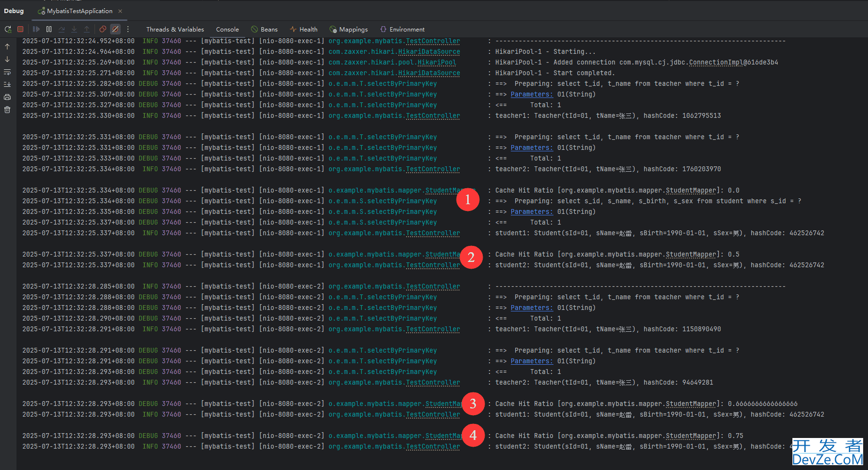The height and width of the screenshot is (470, 868).
Task: Open the Beans tab
Action: pyautogui.click(x=264, y=29)
